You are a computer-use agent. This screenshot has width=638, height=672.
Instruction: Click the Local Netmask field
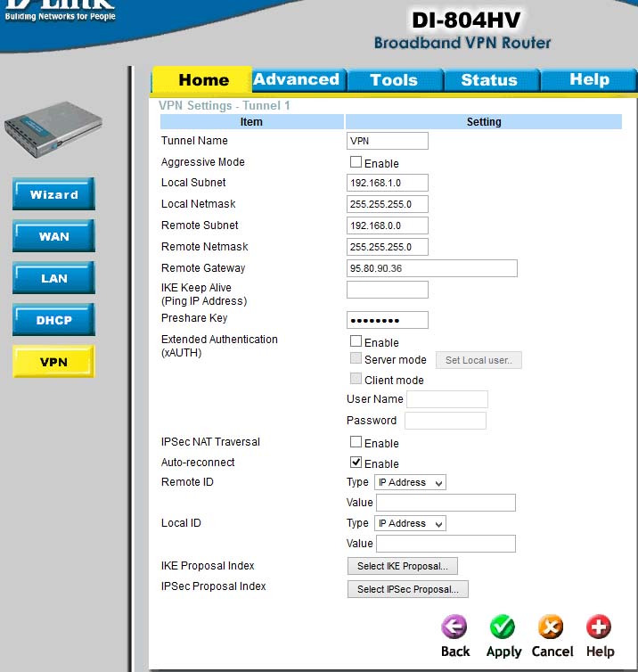click(x=388, y=204)
